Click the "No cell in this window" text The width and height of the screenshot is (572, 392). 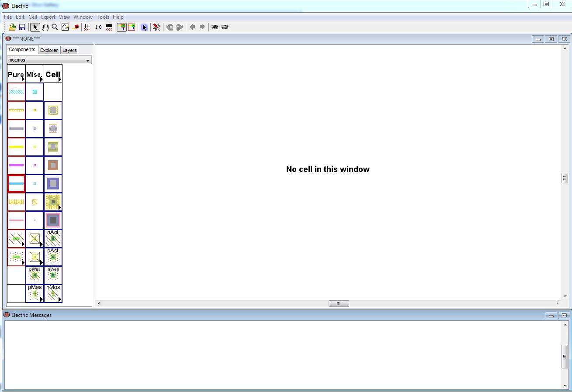pyautogui.click(x=328, y=169)
